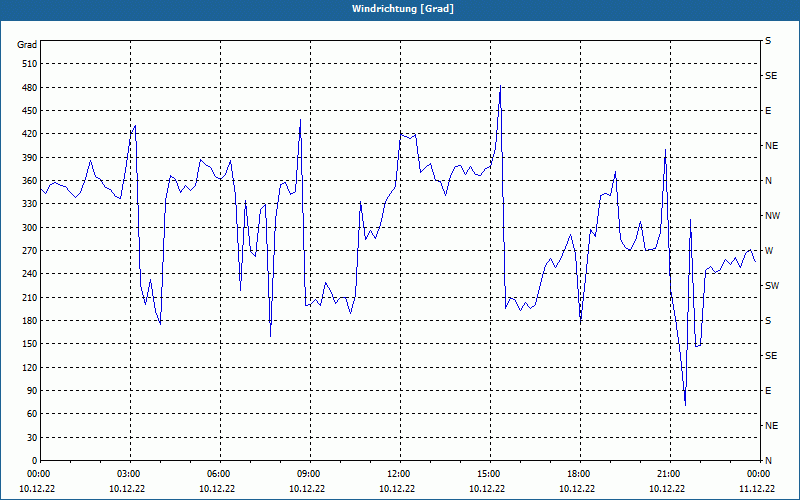Click the 'E' label beside the 450 gridline

point(768,111)
